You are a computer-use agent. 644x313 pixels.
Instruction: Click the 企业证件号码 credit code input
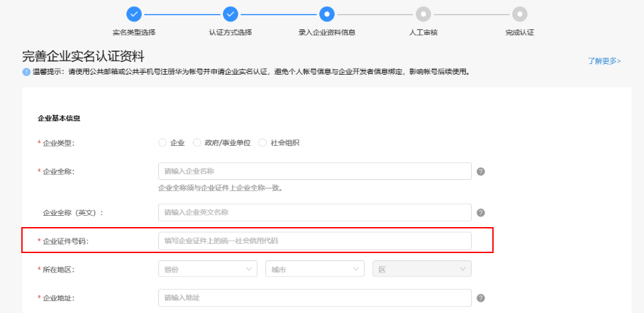coord(315,240)
